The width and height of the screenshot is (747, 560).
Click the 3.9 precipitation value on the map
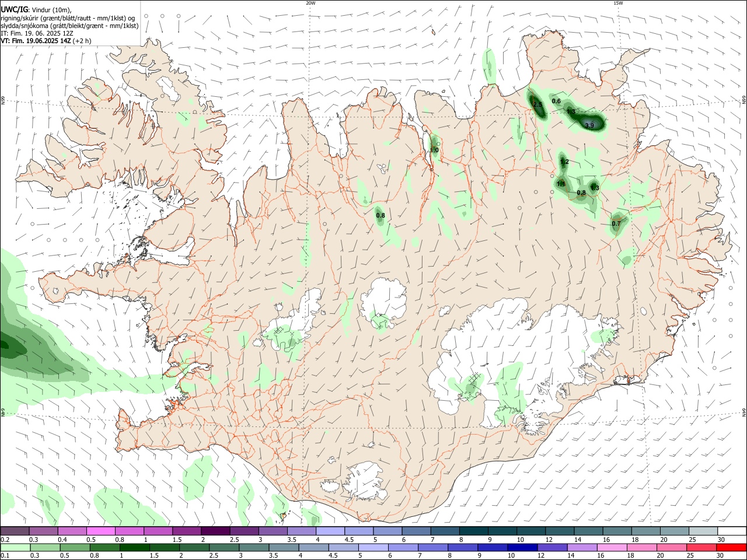589,125
